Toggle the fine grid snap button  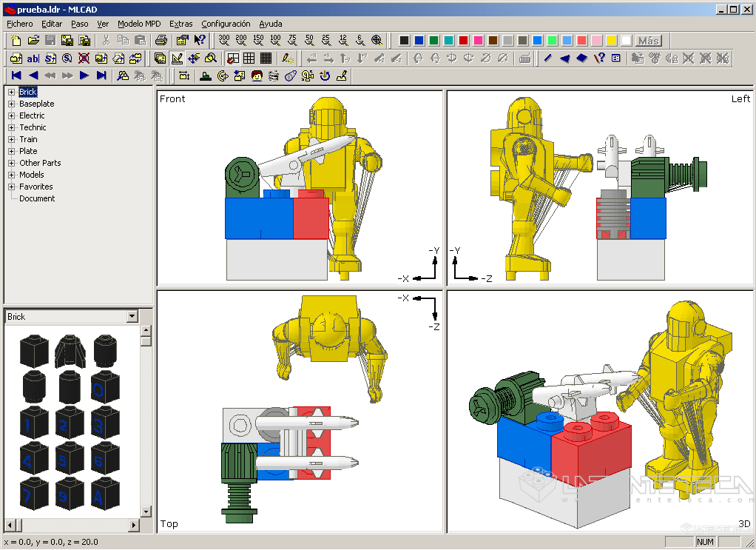pos(266,58)
